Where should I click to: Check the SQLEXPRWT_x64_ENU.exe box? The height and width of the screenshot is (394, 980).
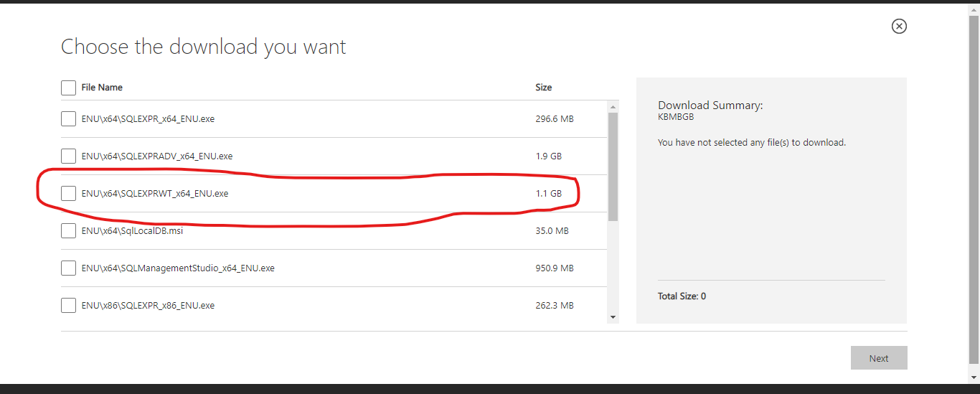[x=68, y=194]
